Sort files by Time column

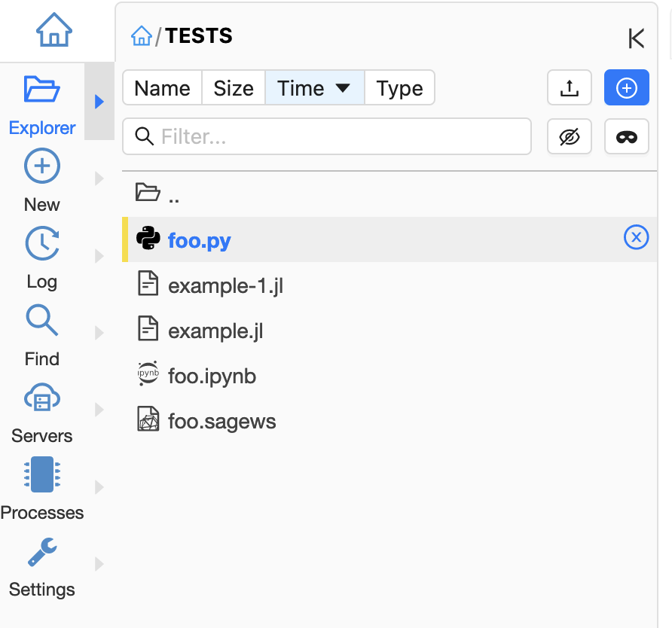[314, 88]
